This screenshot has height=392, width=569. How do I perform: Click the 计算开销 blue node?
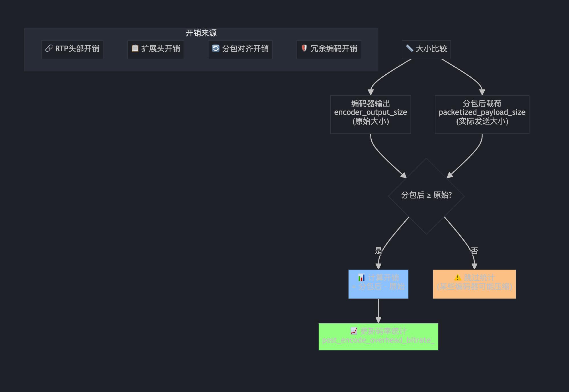(x=378, y=284)
